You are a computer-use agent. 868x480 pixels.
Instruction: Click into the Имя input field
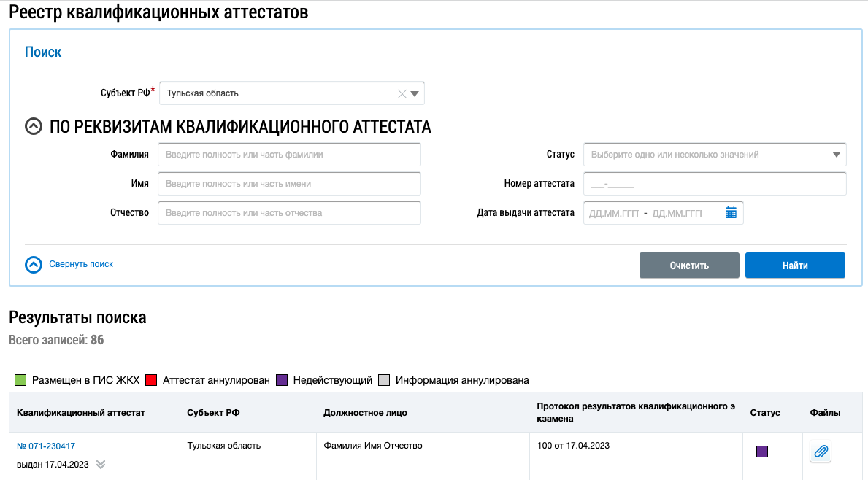point(289,184)
